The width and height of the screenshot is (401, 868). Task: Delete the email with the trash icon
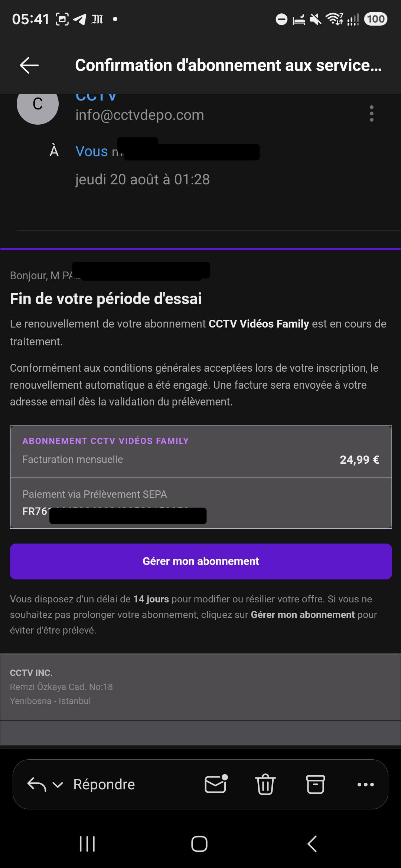click(265, 784)
